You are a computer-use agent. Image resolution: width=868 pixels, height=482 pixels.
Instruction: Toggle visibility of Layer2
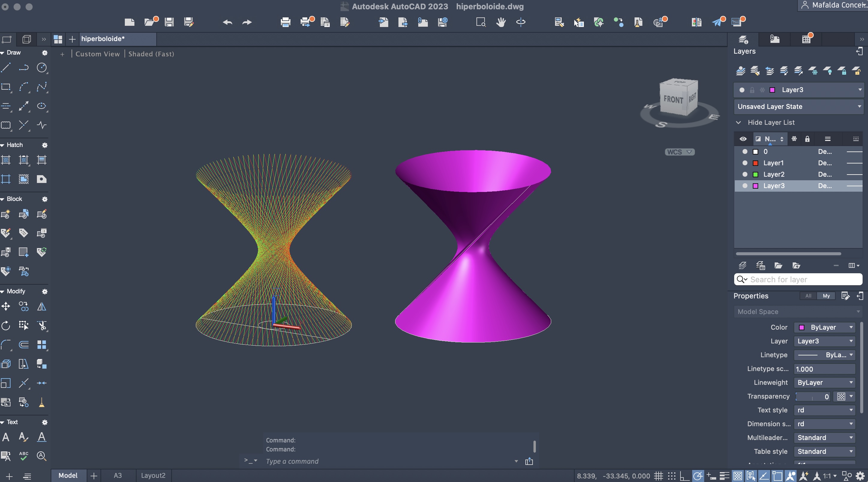click(745, 175)
